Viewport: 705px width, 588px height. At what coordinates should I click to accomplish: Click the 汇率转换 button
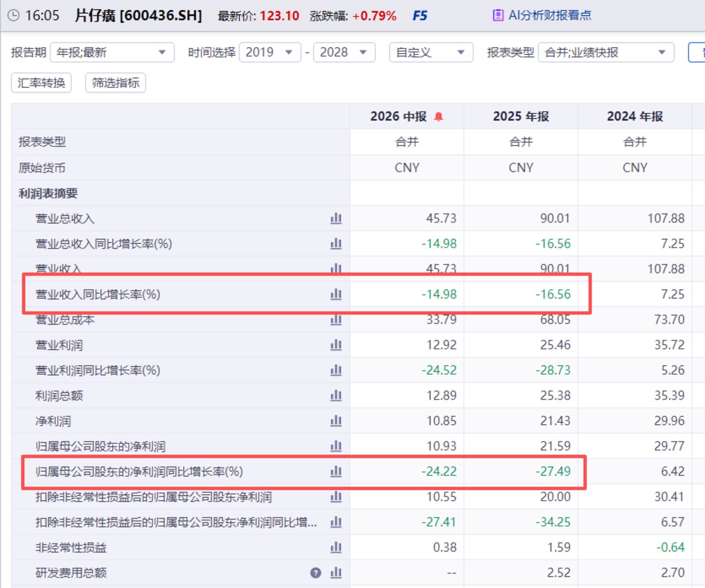coord(42,83)
